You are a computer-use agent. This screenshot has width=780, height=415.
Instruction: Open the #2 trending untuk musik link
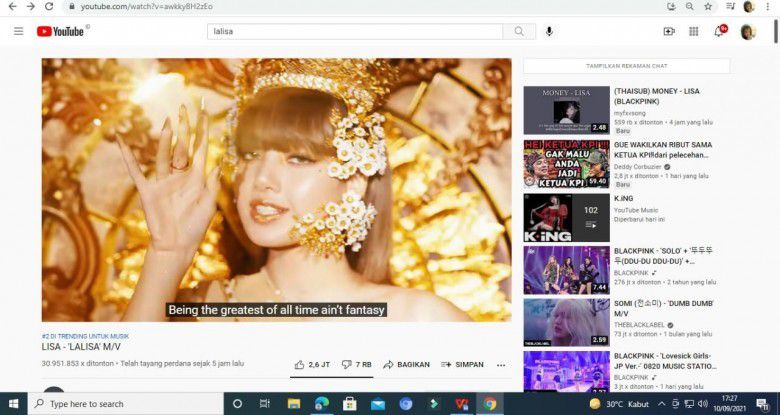click(85, 336)
